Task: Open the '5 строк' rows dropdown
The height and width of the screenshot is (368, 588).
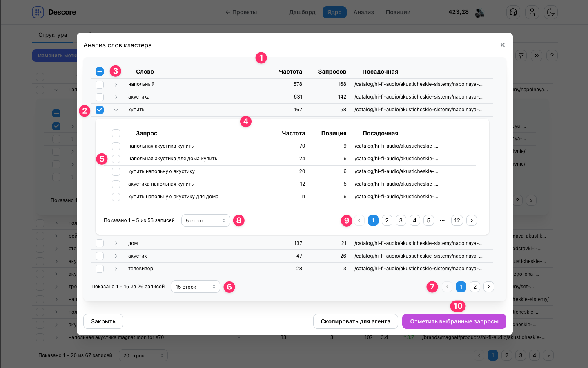Action: (x=206, y=220)
